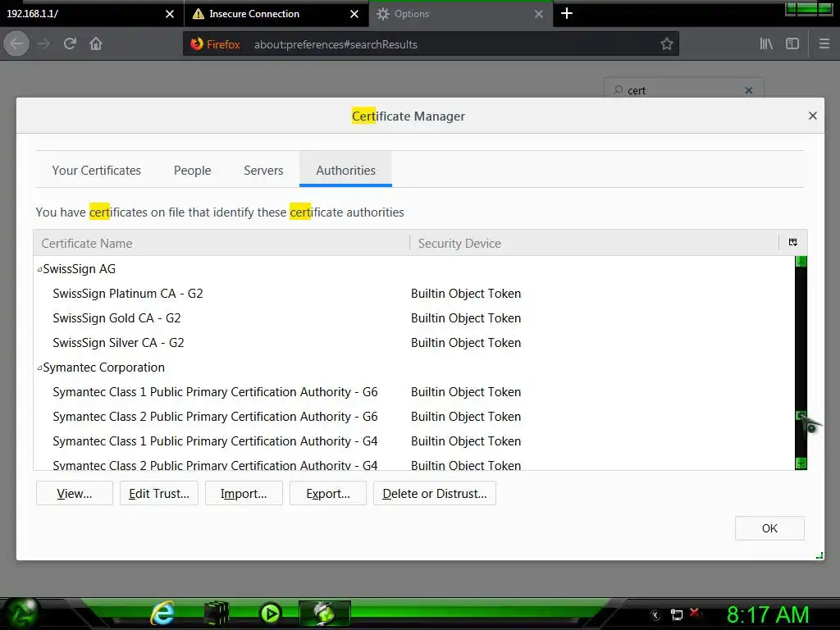Click the cert preferences search box
Viewport: 840px width, 630px height.
(684, 90)
